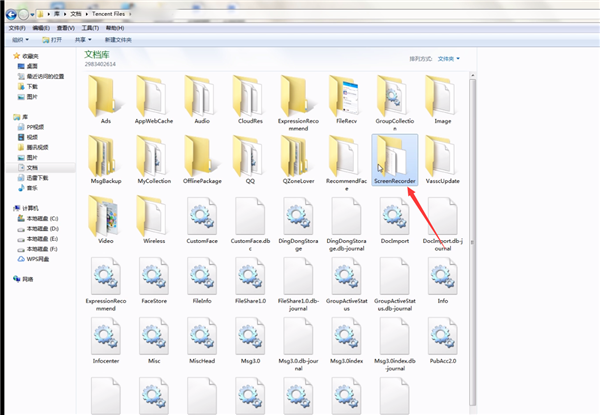600x415 pixels.
Task: Select 桌面 in the favorites sidebar
Action: pos(28,66)
